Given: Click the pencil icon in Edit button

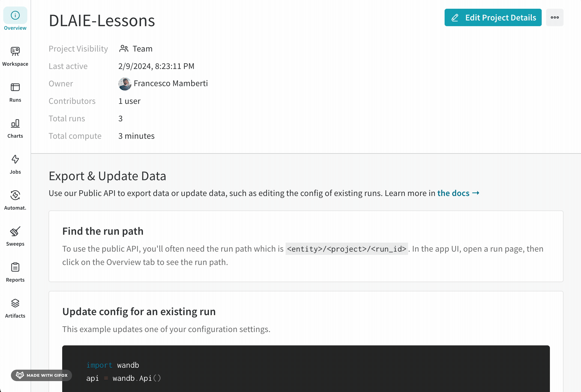Looking at the screenshot, I should coord(455,18).
